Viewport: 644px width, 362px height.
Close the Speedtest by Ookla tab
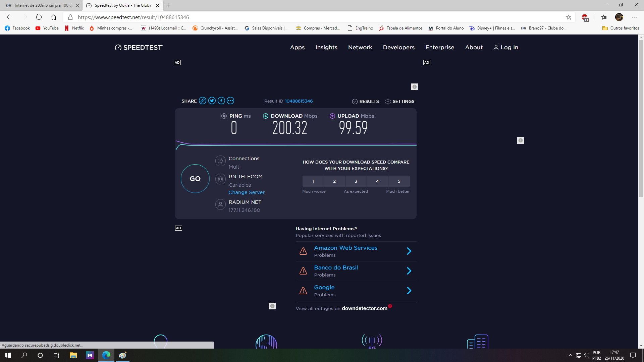pos(158,5)
